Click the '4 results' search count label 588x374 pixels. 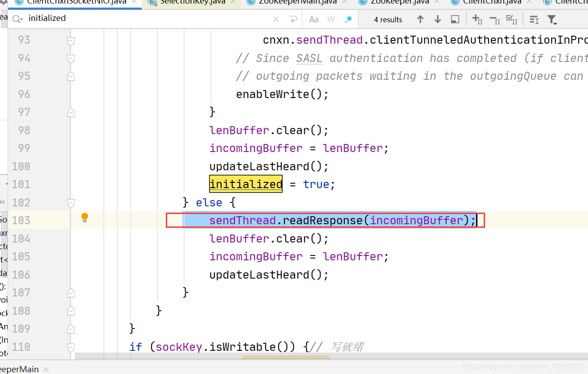click(x=388, y=20)
